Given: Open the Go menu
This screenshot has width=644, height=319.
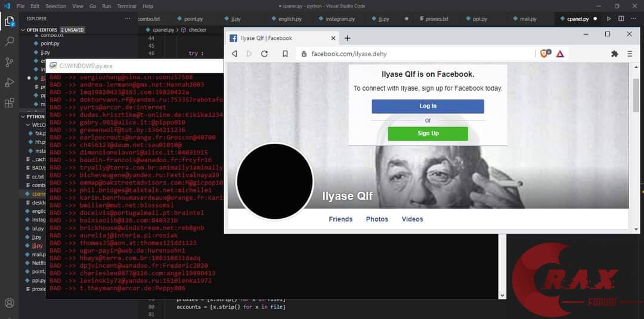Looking at the screenshot, I should 92,6.
